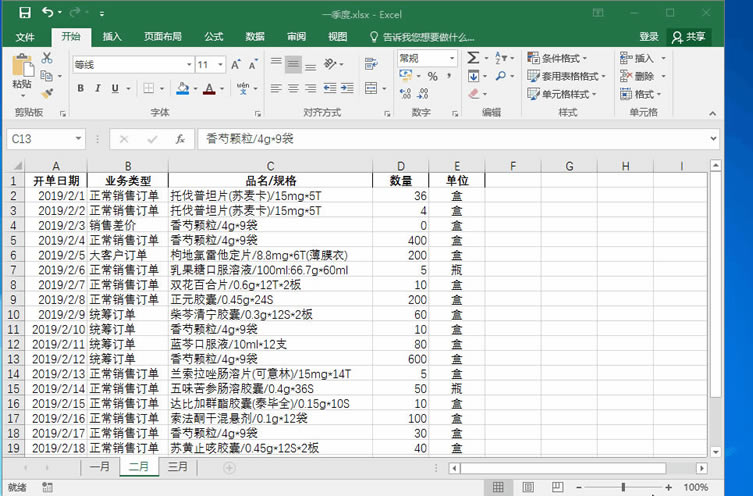Click the Save icon in title bar
753x496 pixels.
(24, 12)
